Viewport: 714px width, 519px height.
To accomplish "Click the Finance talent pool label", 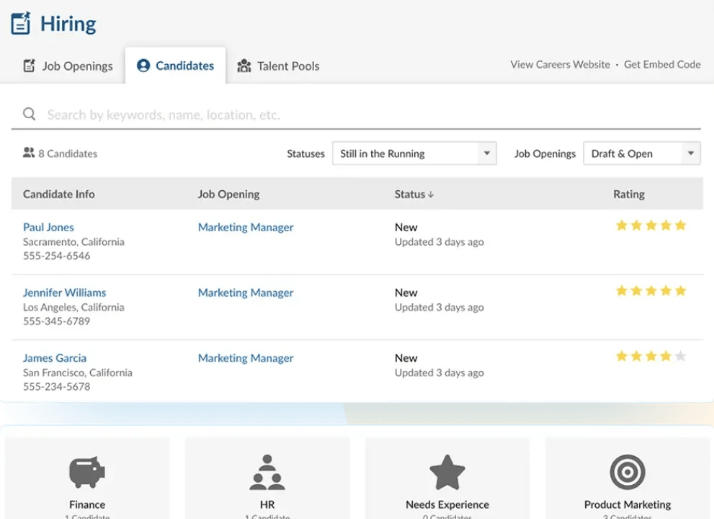I will (87, 504).
